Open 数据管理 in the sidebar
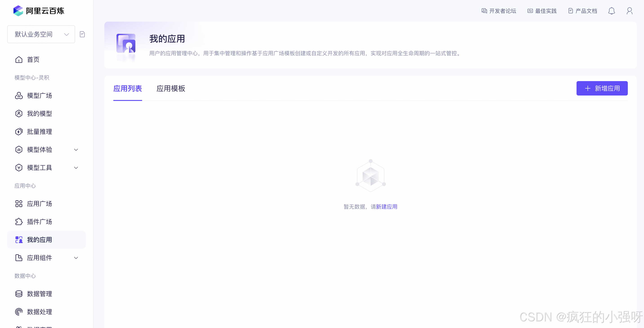644x328 pixels. pos(39,294)
